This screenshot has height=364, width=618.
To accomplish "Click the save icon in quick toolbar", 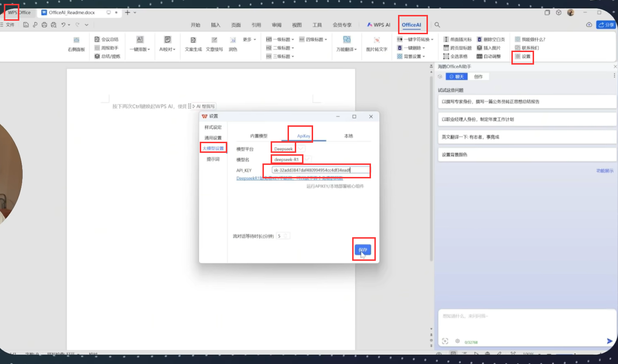I will click(26, 25).
